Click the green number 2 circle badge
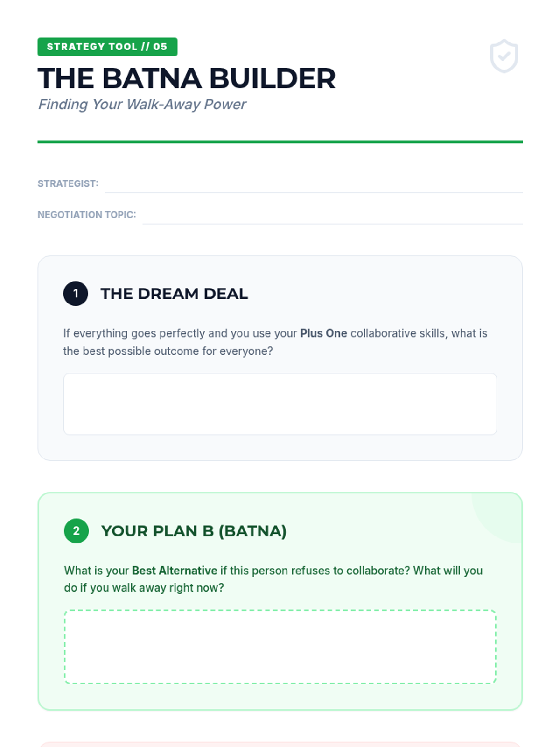Image resolution: width=560 pixels, height=747 pixels. [x=77, y=531]
